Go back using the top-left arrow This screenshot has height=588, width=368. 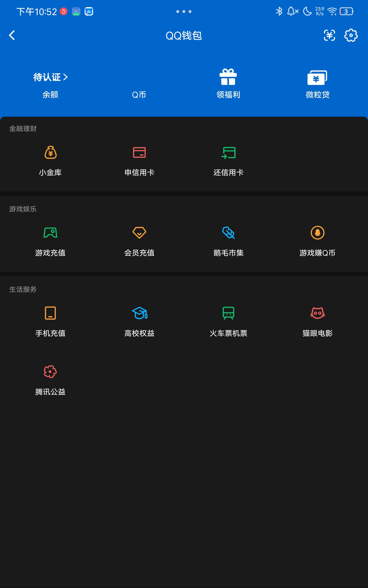click(x=12, y=35)
